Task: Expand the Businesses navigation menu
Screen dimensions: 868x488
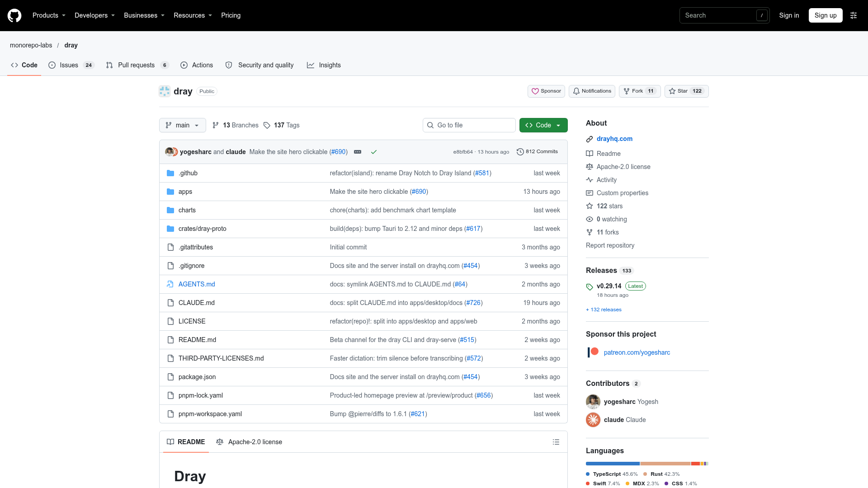Action: tap(144, 15)
